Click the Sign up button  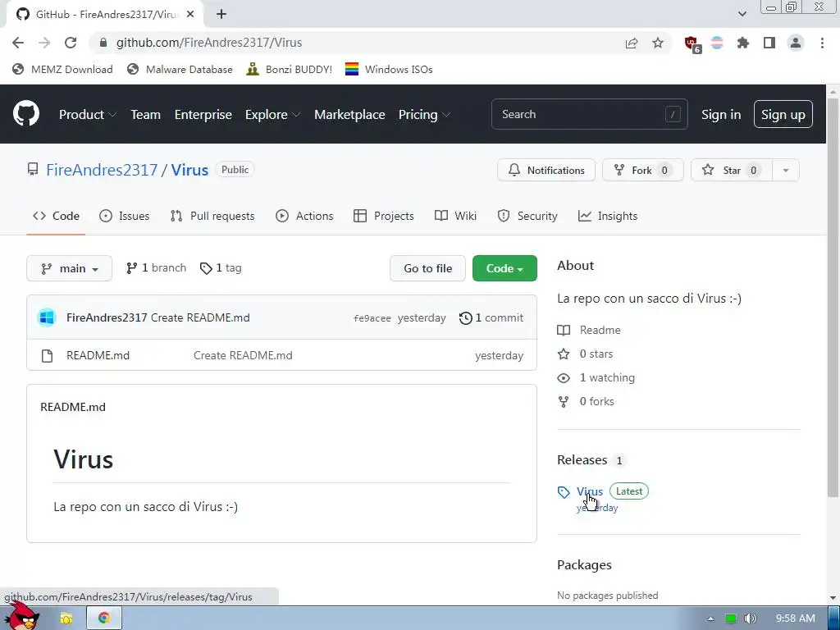(x=783, y=114)
